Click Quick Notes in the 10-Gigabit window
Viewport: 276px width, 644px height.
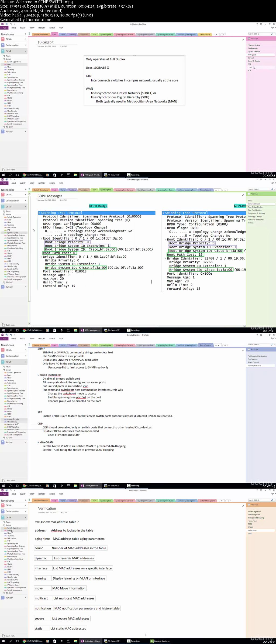pyautogui.click(x=9, y=170)
